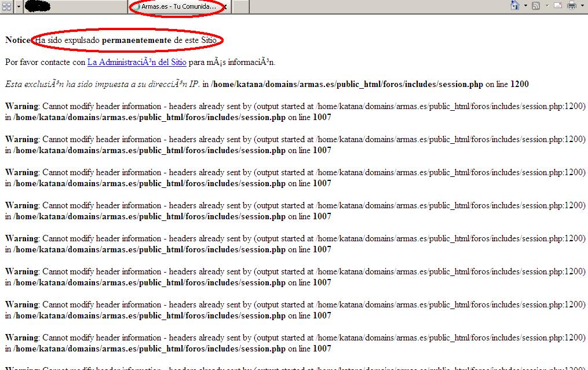Open a new blank tab

click(x=240, y=6)
